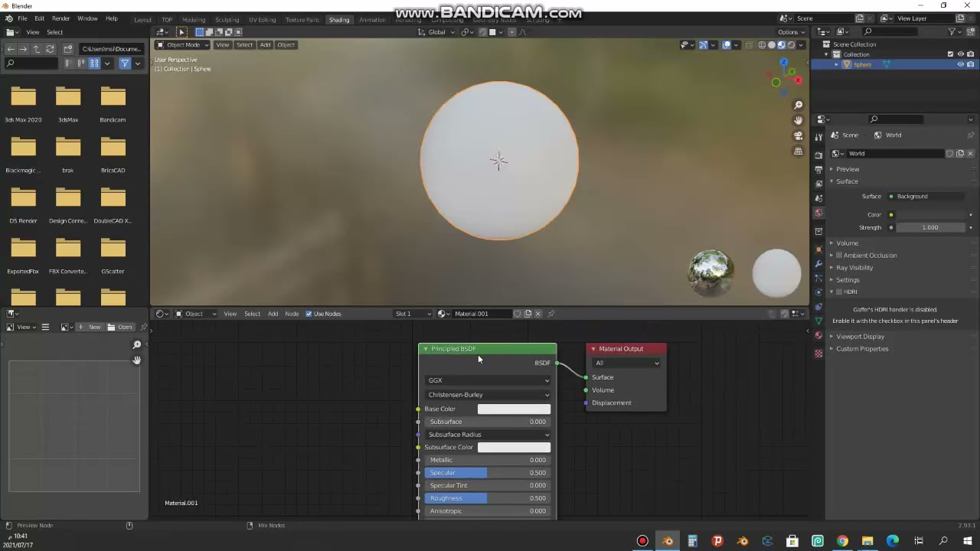Toggle viewport overlays button
This screenshot has height=551, width=980.
pos(727,45)
